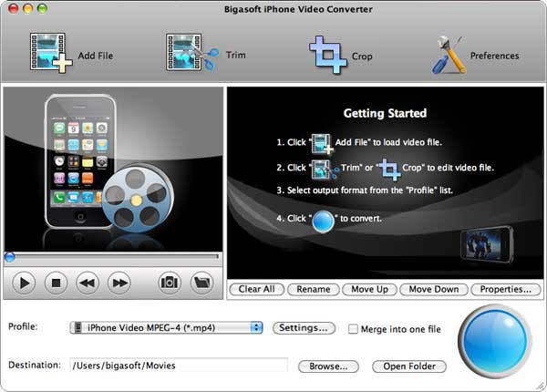Viewport: 547px width, 392px height.
Task: Click the window resize grip corner
Action: click(x=541, y=386)
